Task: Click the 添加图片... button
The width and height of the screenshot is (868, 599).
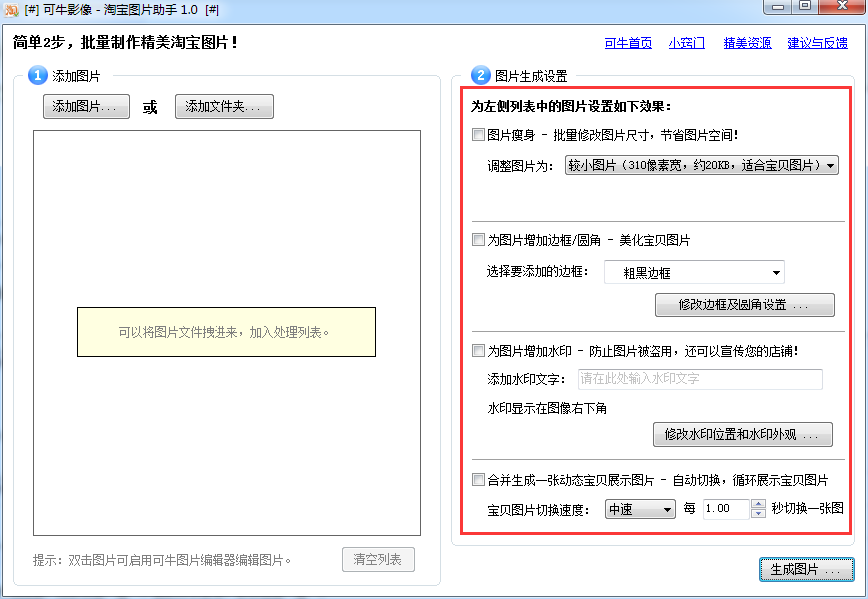Action: point(86,107)
